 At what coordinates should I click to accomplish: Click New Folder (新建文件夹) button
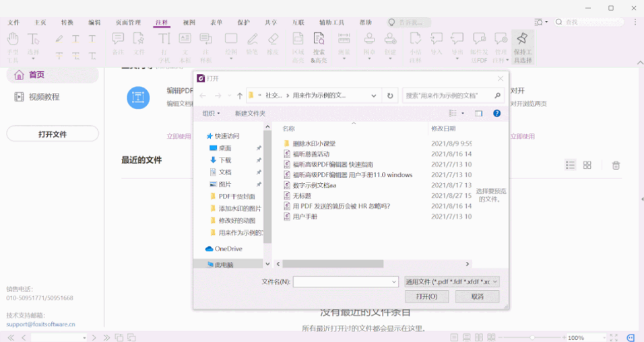[x=250, y=113]
